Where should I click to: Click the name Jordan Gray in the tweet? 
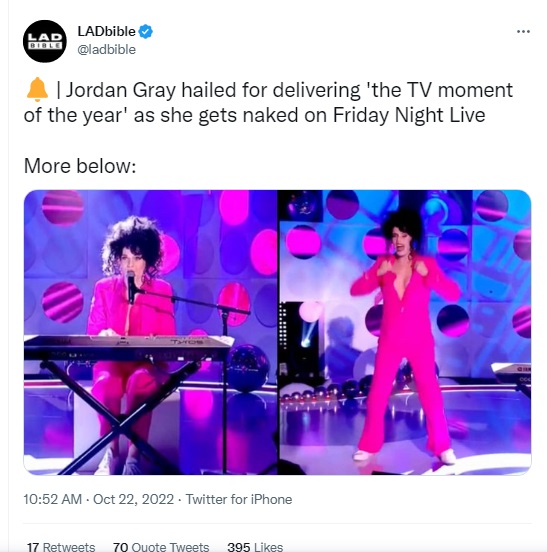point(120,90)
